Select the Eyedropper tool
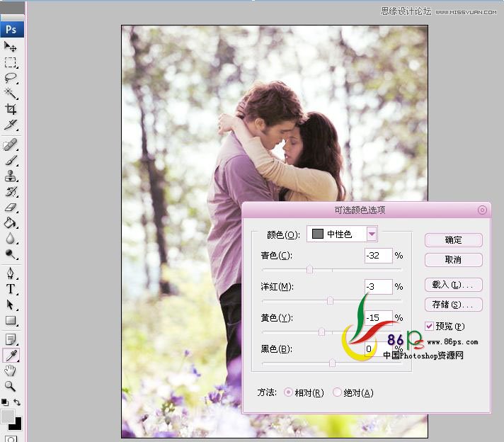The height and width of the screenshot is (442, 504). click(11, 355)
